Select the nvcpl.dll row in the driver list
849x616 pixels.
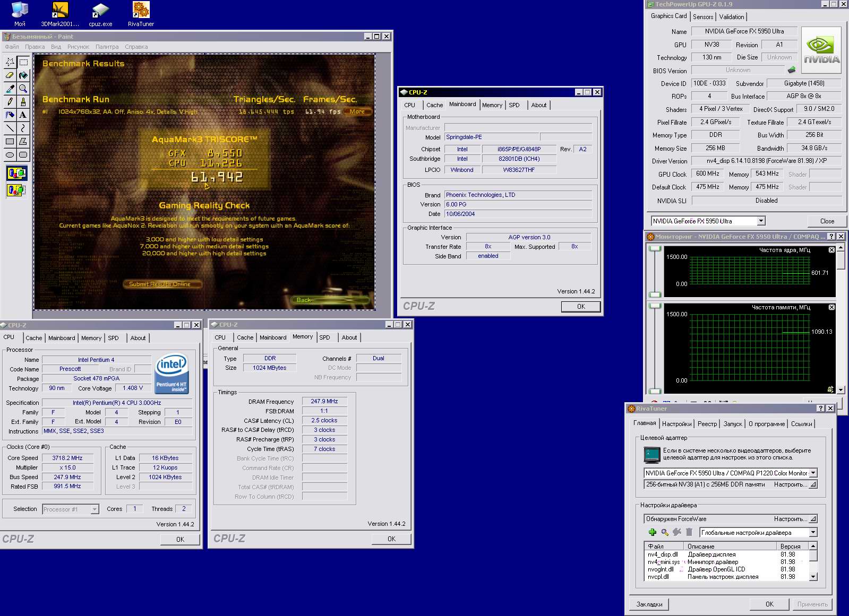pos(727,577)
